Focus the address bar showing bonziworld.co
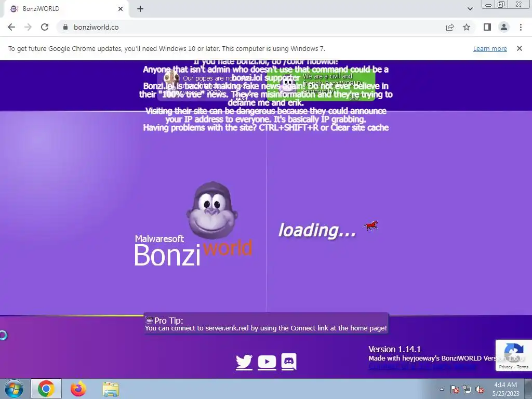532x399 pixels. 251,27
